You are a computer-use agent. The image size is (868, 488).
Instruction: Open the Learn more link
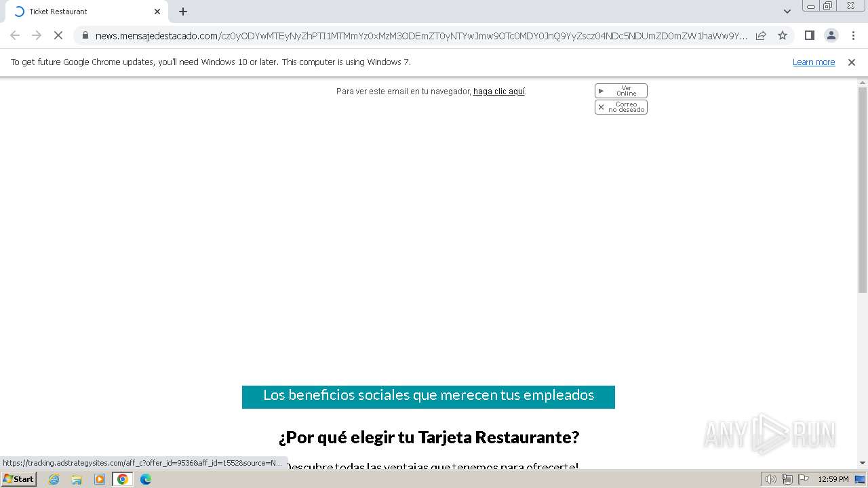point(814,62)
